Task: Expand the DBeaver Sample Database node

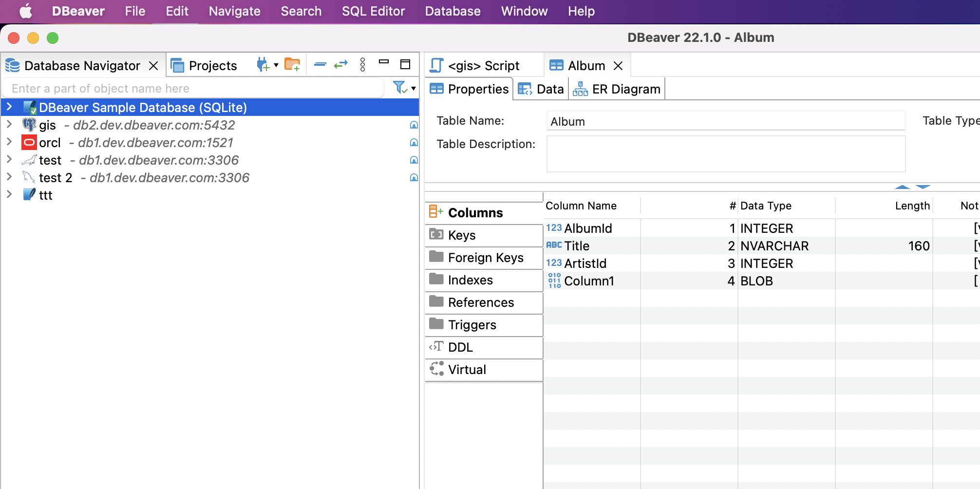Action: coord(9,107)
